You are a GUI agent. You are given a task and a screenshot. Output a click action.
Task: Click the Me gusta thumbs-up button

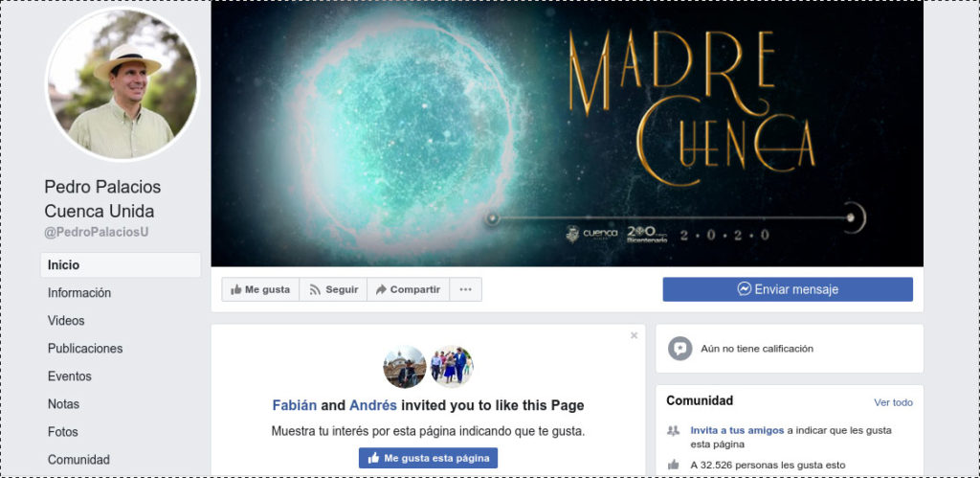(x=260, y=289)
